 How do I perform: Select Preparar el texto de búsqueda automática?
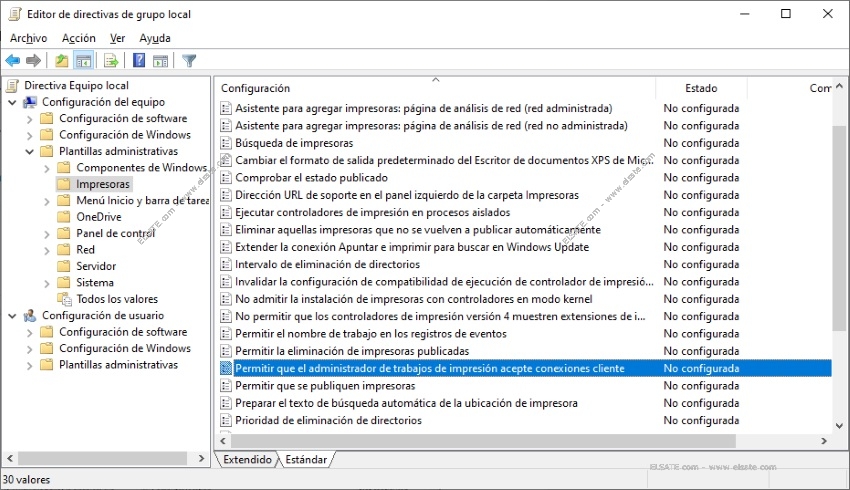coord(406,403)
